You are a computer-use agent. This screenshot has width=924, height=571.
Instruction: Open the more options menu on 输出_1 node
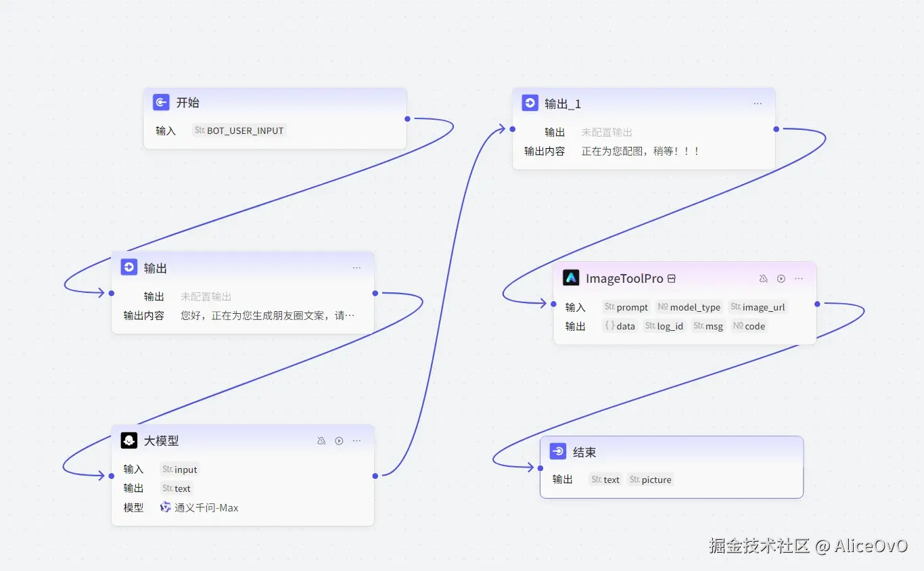click(x=758, y=104)
